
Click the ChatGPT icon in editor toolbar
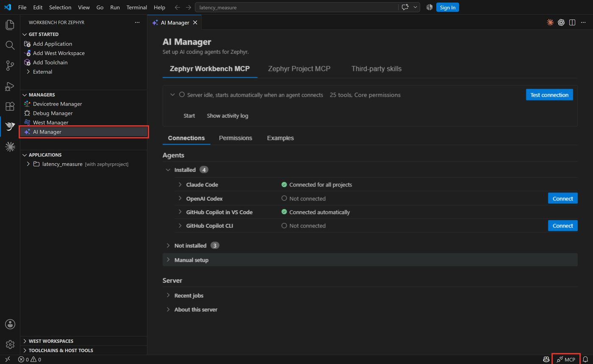pyautogui.click(x=561, y=22)
